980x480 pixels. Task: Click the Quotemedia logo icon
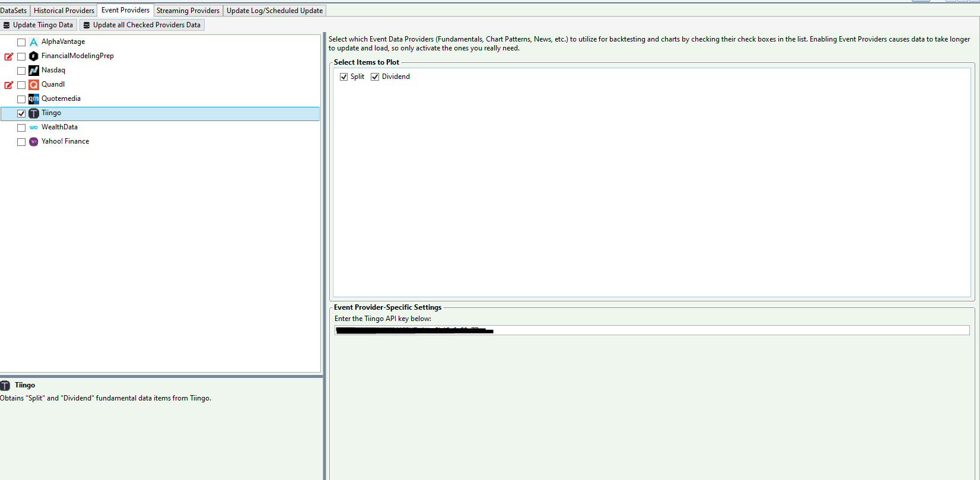[x=34, y=99]
